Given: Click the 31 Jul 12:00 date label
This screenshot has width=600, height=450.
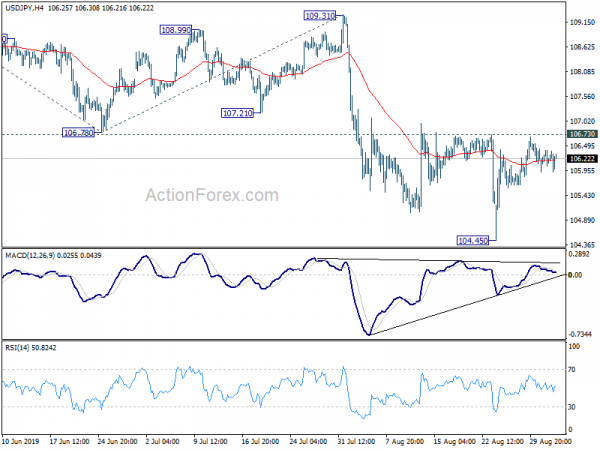Looking at the screenshot, I should (356, 441).
